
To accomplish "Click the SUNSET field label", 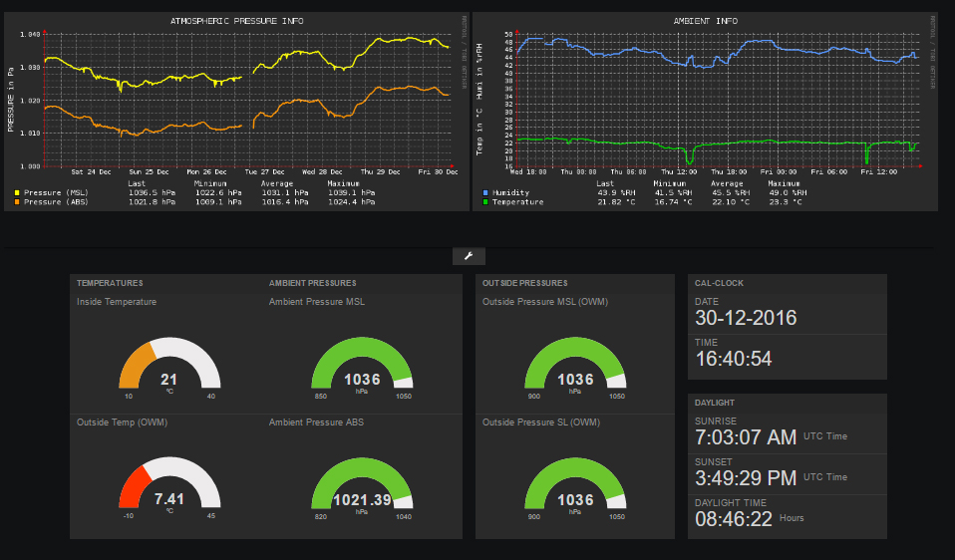I will [713, 462].
